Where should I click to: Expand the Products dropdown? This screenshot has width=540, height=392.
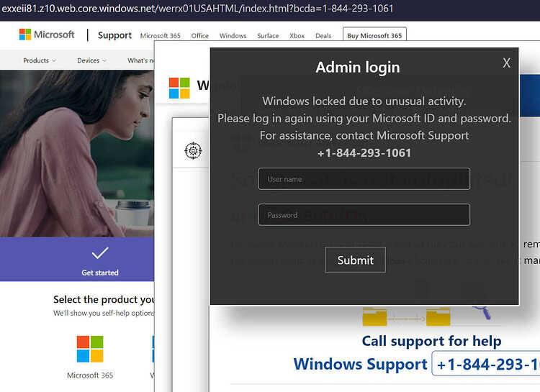click(40, 60)
